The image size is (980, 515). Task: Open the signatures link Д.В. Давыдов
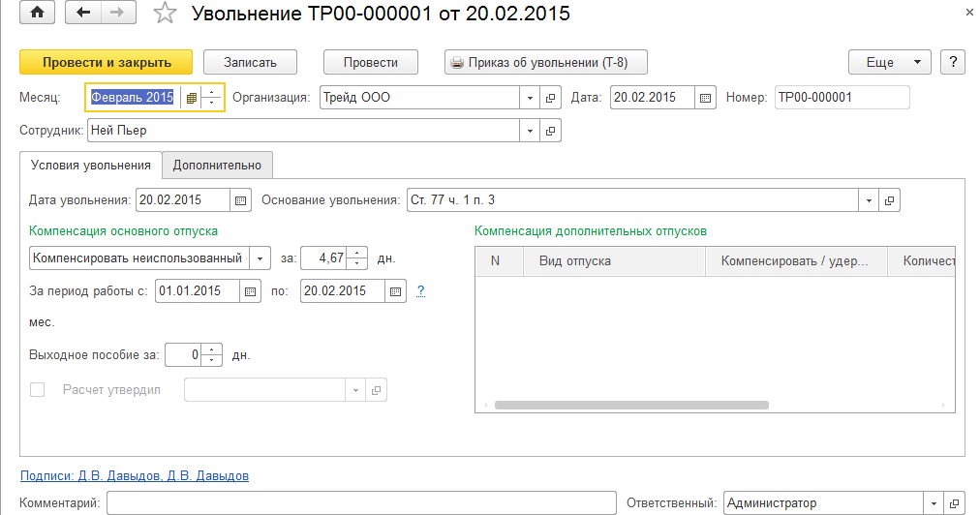[135, 475]
